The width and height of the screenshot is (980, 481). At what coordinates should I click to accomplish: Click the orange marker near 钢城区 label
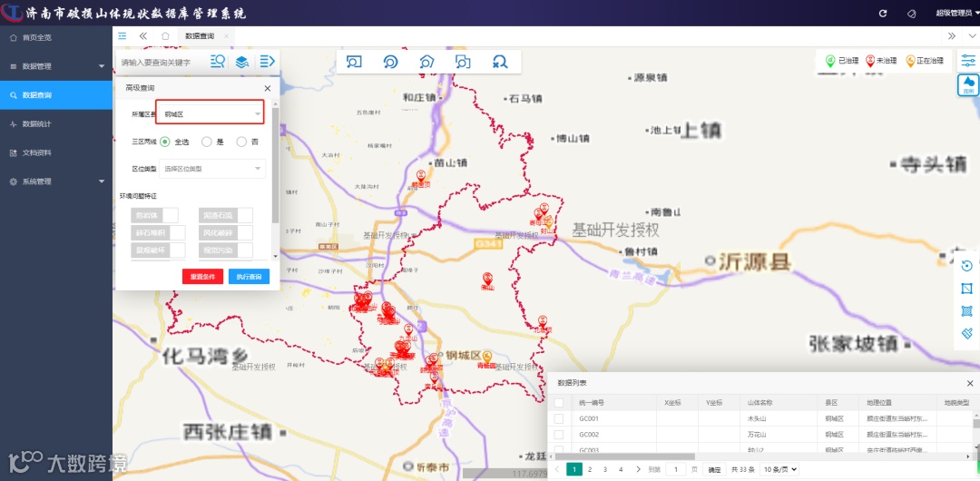coord(487,356)
